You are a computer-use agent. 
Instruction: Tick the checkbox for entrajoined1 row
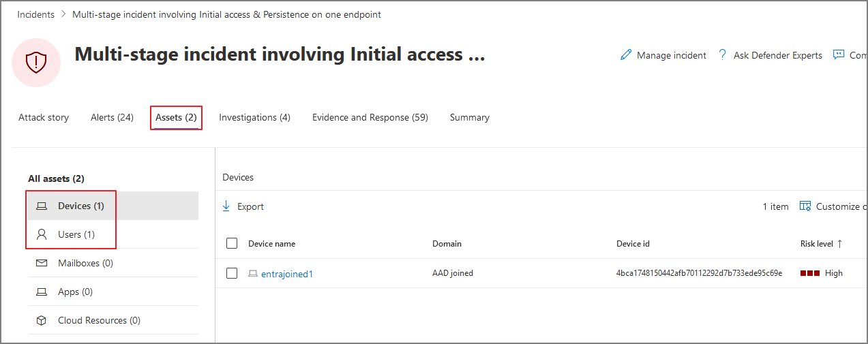pos(232,273)
